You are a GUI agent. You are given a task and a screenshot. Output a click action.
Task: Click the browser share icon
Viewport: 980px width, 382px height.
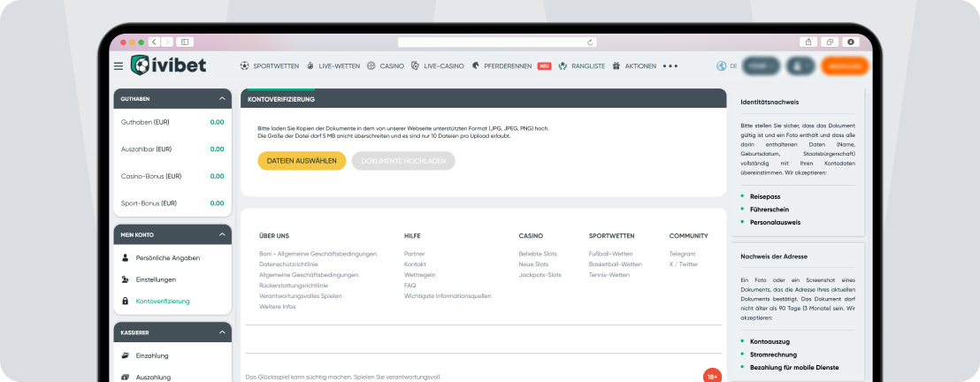[x=808, y=42]
